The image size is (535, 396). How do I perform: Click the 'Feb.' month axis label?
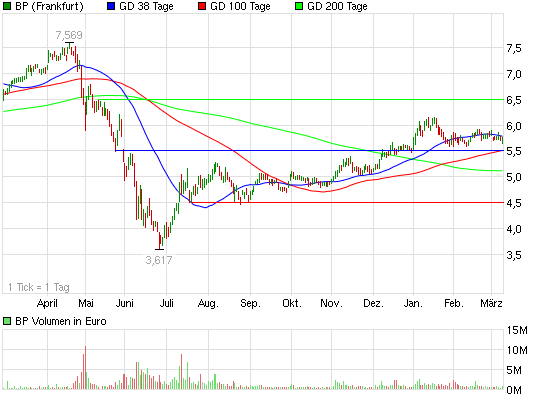pyautogui.click(x=453, y=303)
